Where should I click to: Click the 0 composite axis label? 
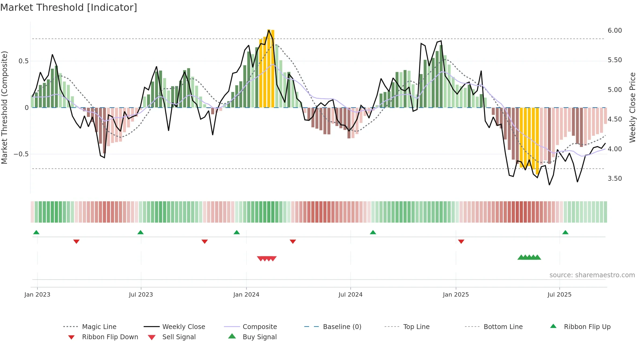click(27, 108)
